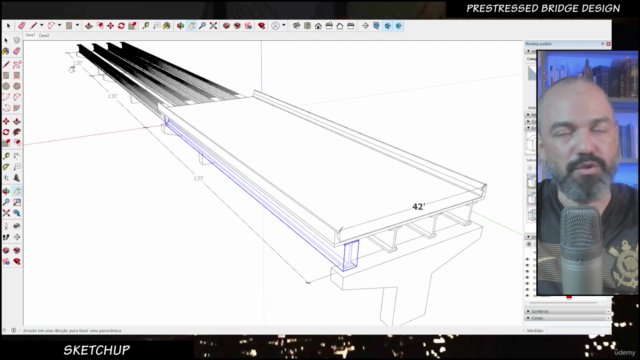Image resolution: width=640 pixels, height=360 pixels.
Task: Select the Paint Bucket tool in top toolbar
Action: click(x=167, y=26)
